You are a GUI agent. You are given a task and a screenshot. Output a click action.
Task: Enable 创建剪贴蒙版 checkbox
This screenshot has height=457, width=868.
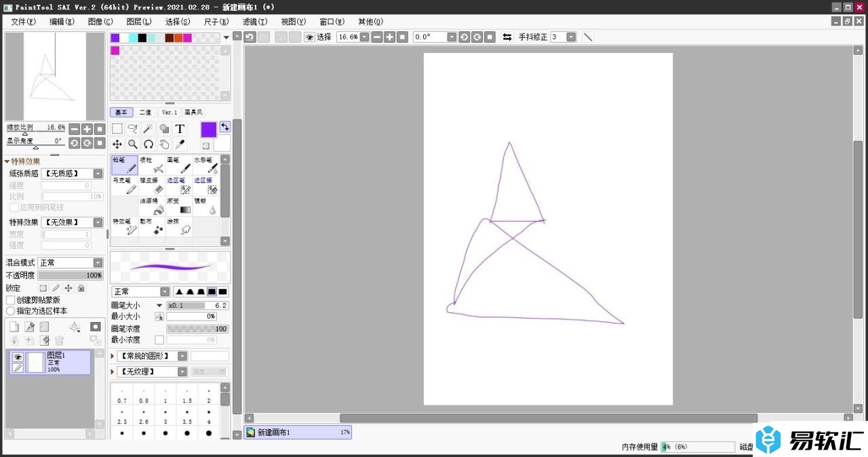(10, 300)
